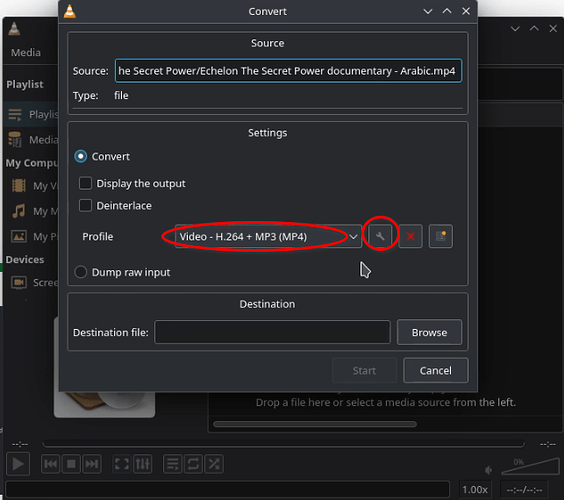564x500 pixels.
Task: Enable Display the output checkbox
Action: click(x=85, y=183)
